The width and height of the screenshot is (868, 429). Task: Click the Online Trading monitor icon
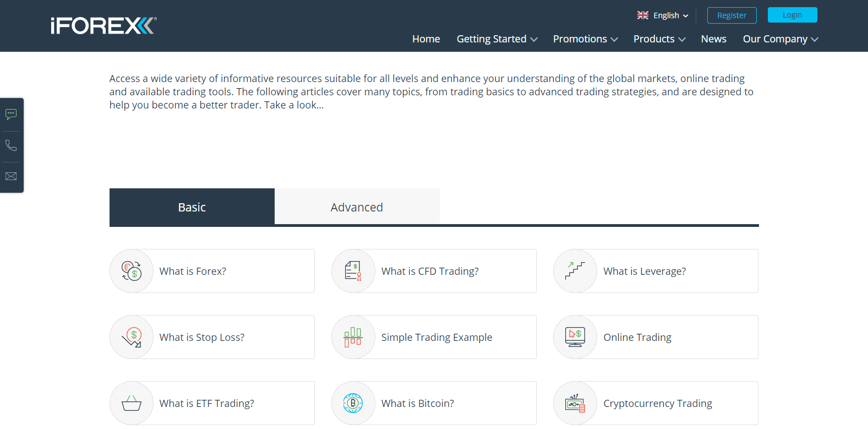coord(575,337)
